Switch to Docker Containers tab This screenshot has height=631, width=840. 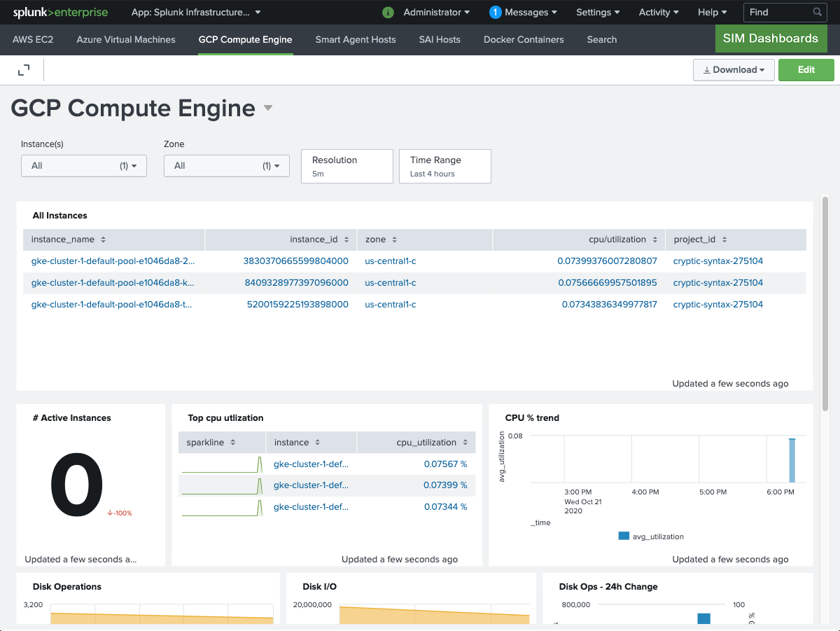[524, 40]
